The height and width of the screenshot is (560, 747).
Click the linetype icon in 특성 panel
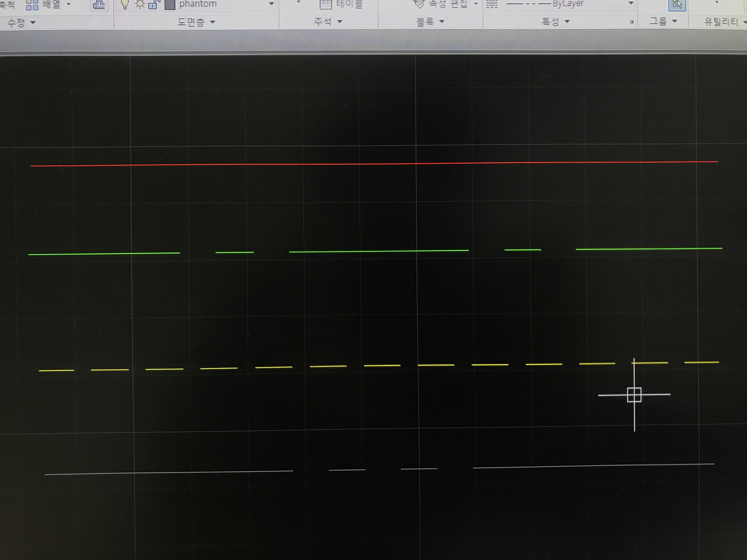[x=492, y=4]
